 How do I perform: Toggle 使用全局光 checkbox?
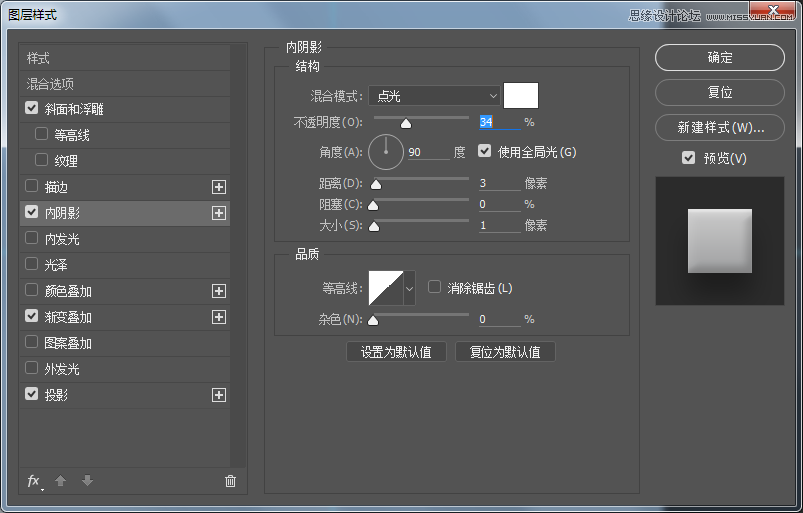[x=484, y=151]
